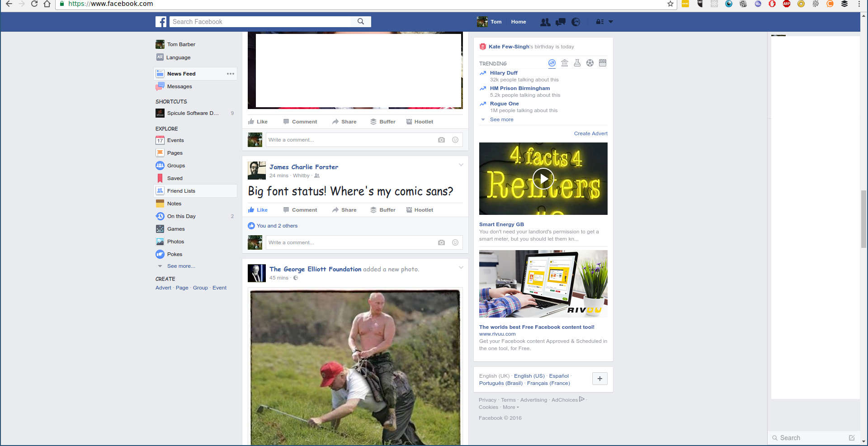The height and width of the screenshot is (446, 868).
Task: Open James Charlie Forster's profile name link
Action: tap(304, 167)
